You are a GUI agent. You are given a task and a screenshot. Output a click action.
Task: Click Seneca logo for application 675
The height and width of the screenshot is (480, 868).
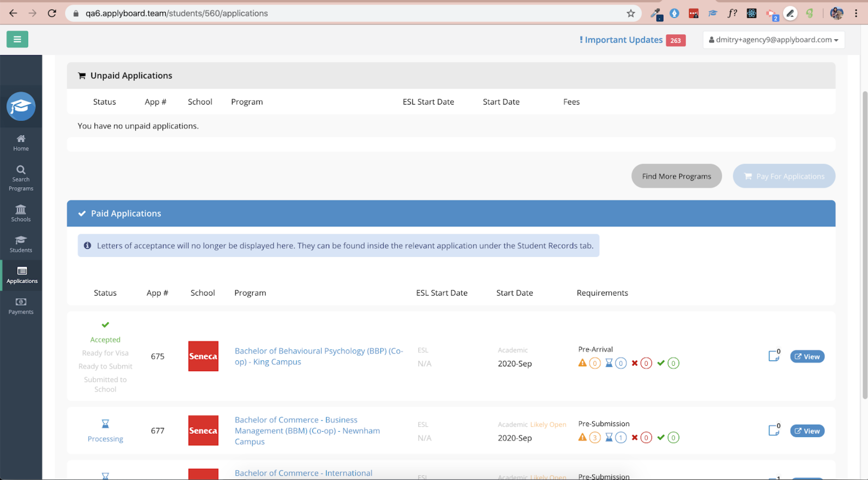tap(203, 356)
